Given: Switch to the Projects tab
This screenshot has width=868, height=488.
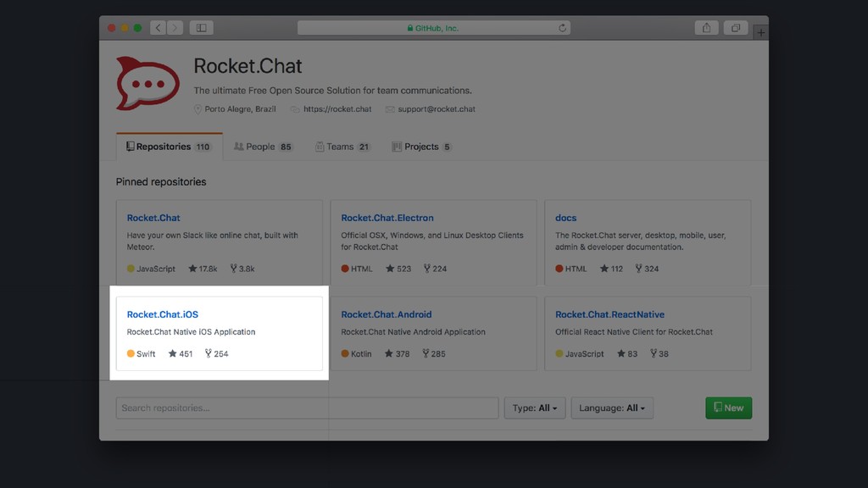Looking at the screenshot, I should pyautogui.click(x=422, y=147).
